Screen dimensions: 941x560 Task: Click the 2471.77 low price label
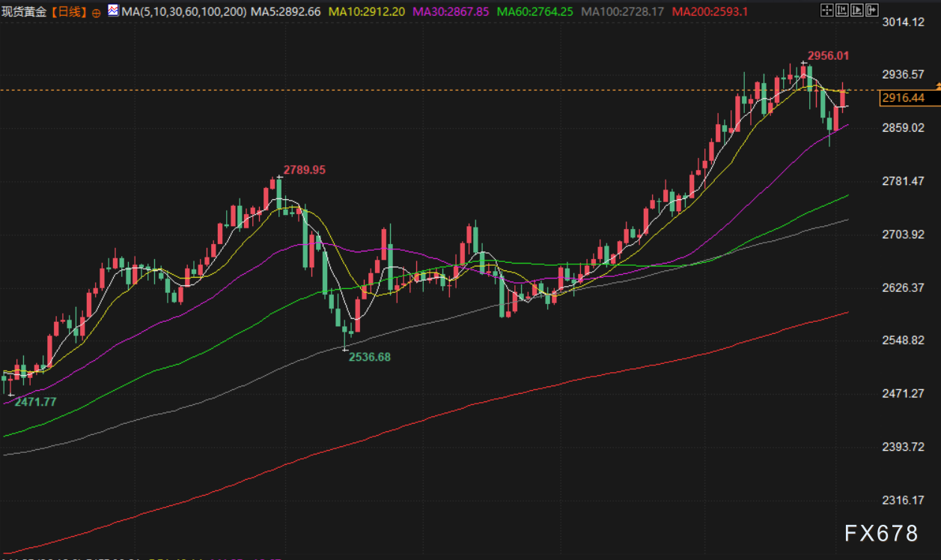pyautogui.click(x=35, y=402)
